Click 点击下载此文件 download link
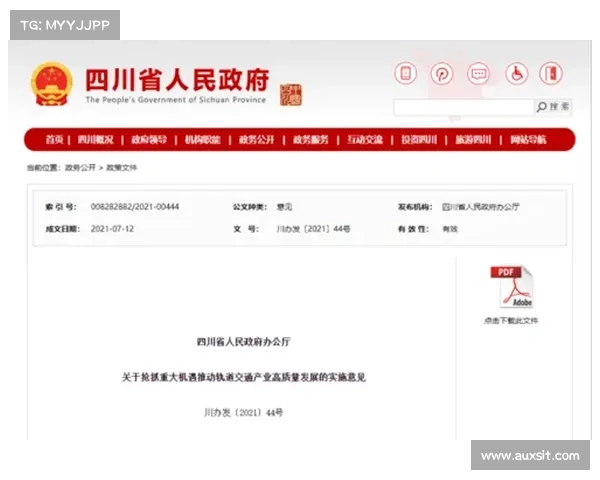This screenshot has height=480, width=600. click(x=511, y=320)
